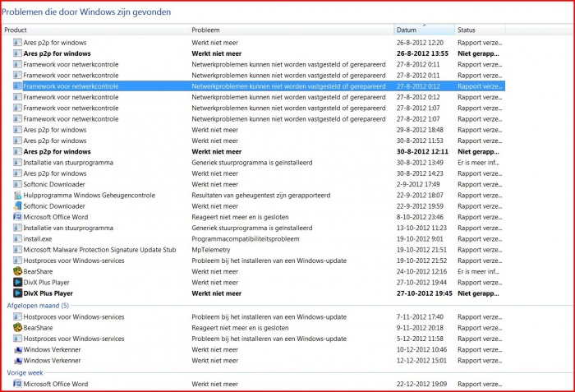Click the Softonic Downloader icon dated 22-9-2012
Screen dimensions: 575x392
click(17, 206)
